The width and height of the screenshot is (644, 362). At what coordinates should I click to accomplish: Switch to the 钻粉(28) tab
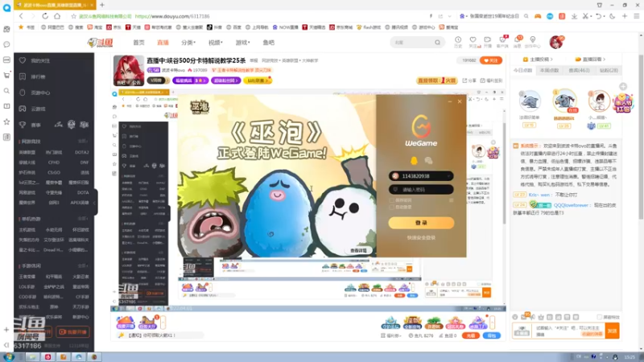click(609, 70)
